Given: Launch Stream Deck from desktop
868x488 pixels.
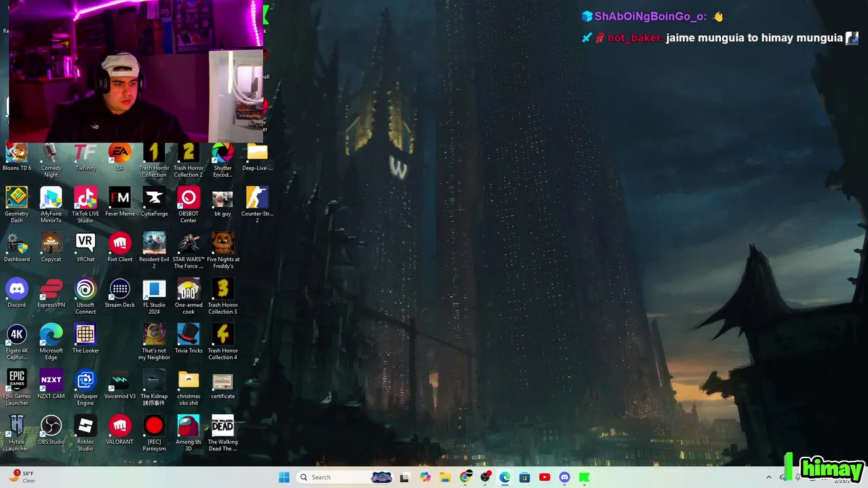Looking at the screenshot, I should (x=120, y=293).
